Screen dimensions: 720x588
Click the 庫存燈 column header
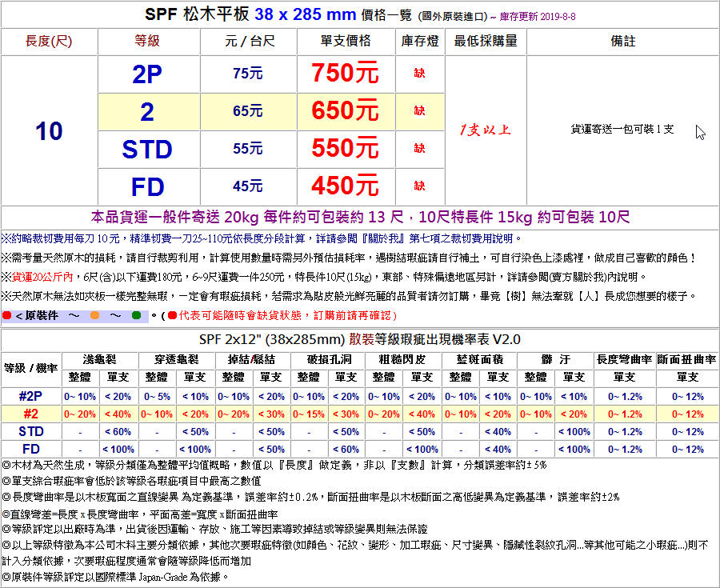[420, 41]
